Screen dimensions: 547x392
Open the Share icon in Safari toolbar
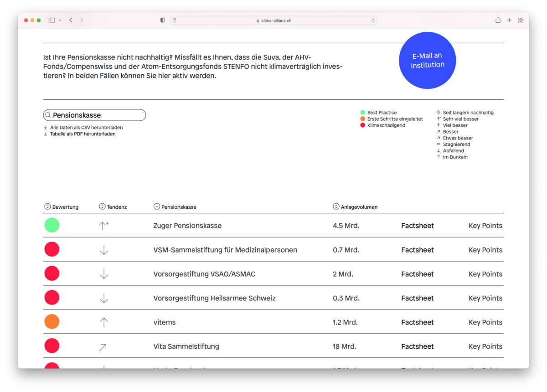click(x=498, y=20)
